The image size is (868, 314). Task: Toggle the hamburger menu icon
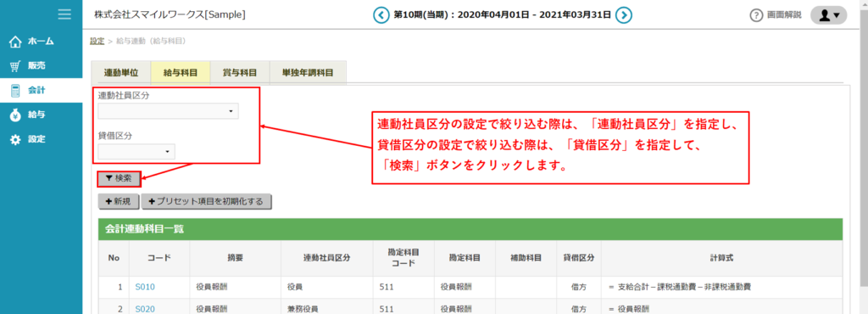point(64,14)
